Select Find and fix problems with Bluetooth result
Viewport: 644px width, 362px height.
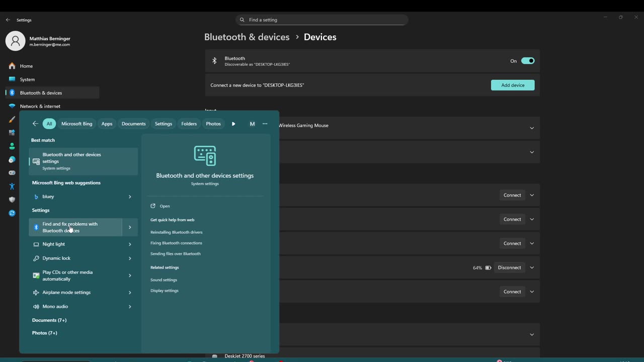tap(75, 227)
